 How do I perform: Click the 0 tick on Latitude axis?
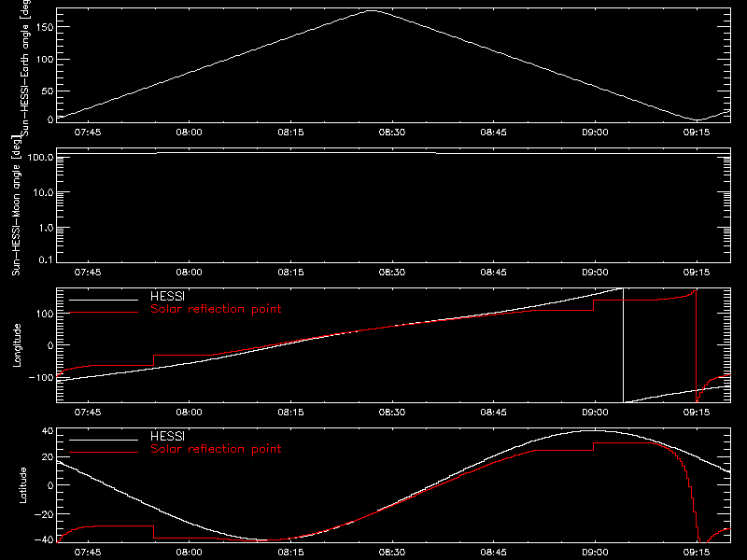click(x=50, y=485)
